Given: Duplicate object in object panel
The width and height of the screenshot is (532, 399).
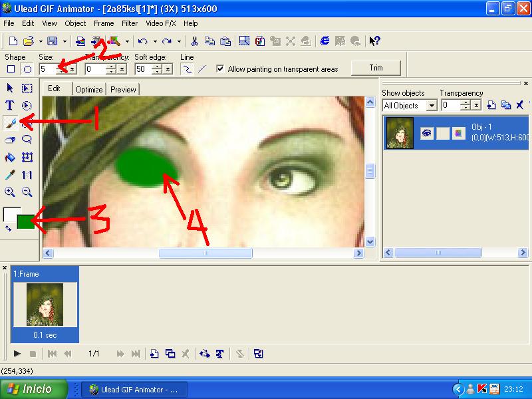Looking at the screenshot, I should coord(506,105).
